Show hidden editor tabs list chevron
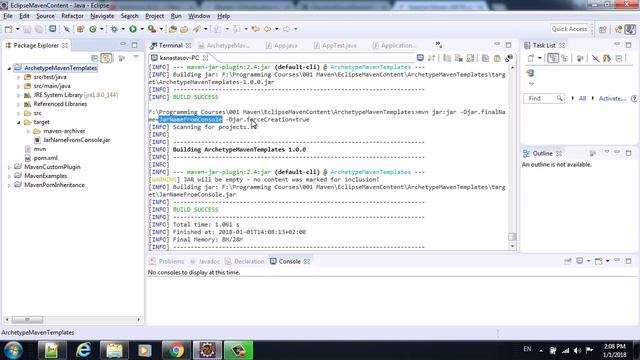 click(439, 44)
